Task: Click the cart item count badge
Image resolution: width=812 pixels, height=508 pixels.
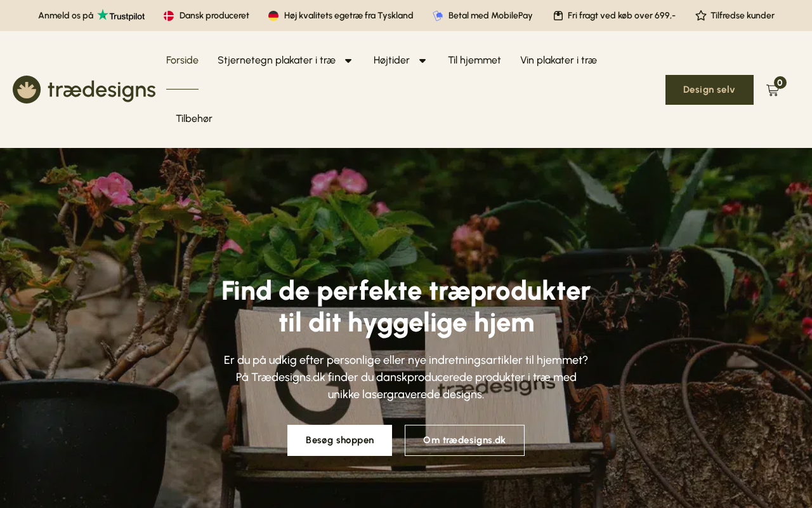Action: click(780, 83)
